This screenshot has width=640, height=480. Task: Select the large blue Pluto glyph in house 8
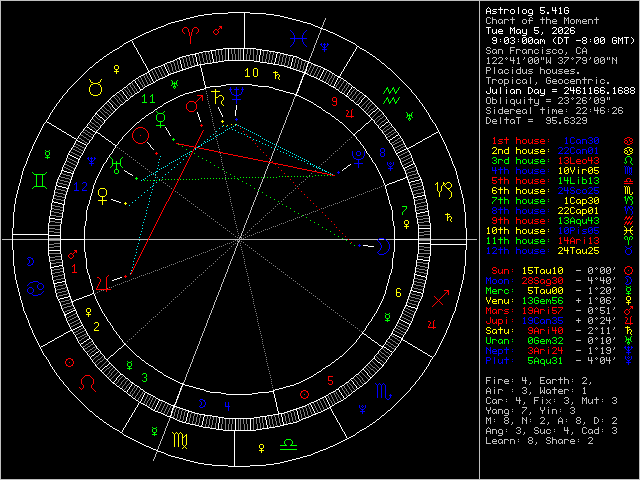tap(359, 159)
